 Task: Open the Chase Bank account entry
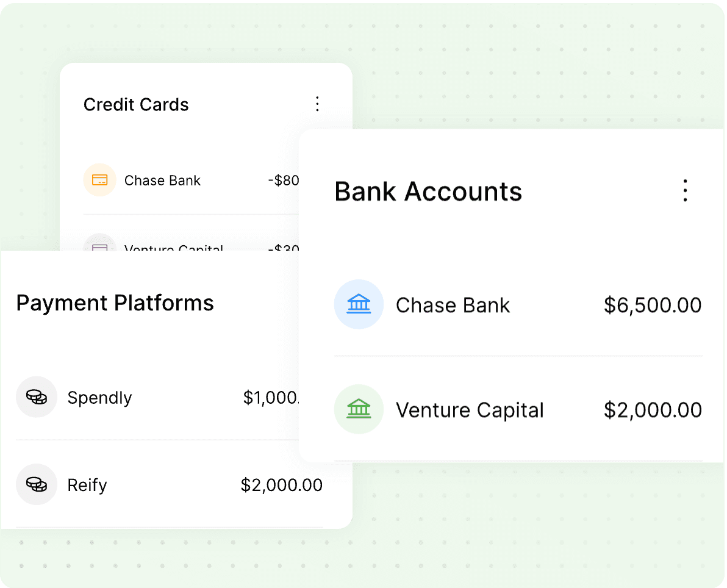[x=453, y=304]
